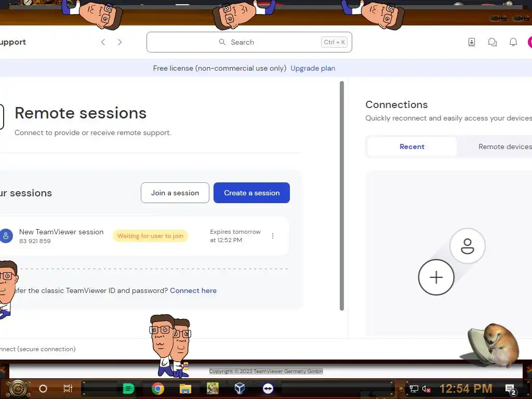Click the Connections heading
Viewport: 532px width, 399px height.
point(396,104)
